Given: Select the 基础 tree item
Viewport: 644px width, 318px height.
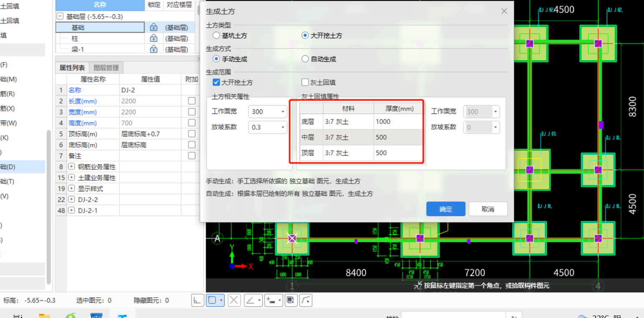Looking at the screenshot, I should point(78,28).
